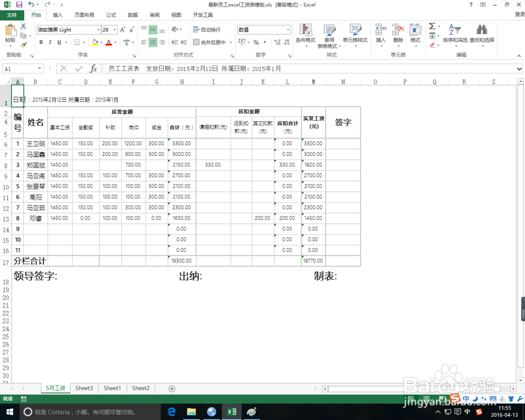525x420 pixels.
Task: Open 查找和选择 find and select
Action: (481, 35)
